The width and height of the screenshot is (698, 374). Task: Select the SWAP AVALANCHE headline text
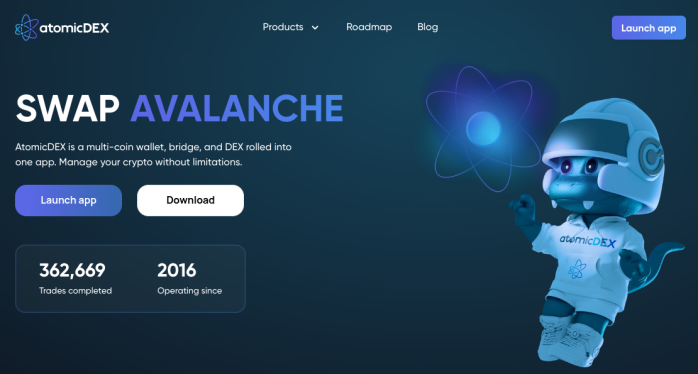(179, 108)
